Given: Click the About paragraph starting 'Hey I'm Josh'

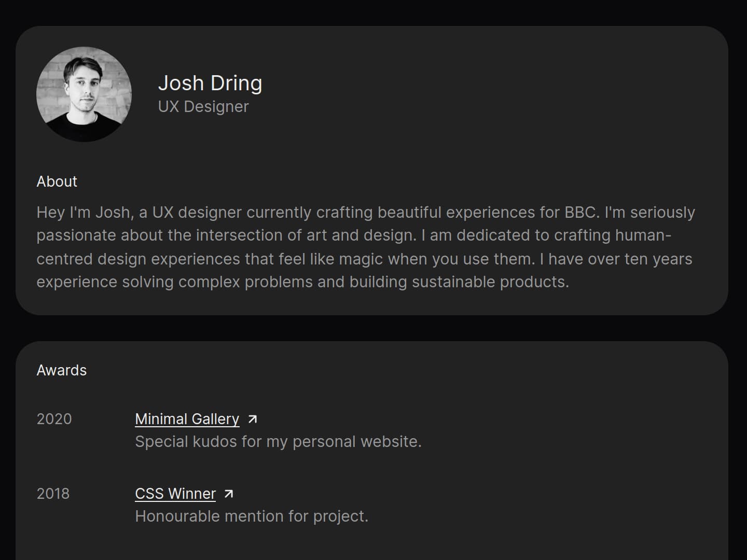Looking at the screenshot, I should pos(366,247).
